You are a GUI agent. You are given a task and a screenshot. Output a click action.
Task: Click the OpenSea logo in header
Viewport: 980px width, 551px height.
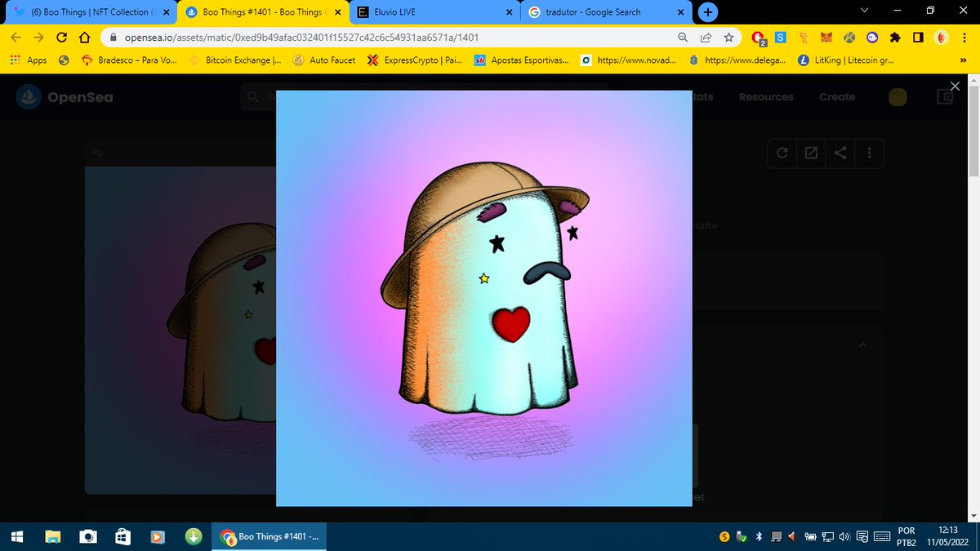coord(65,97)
